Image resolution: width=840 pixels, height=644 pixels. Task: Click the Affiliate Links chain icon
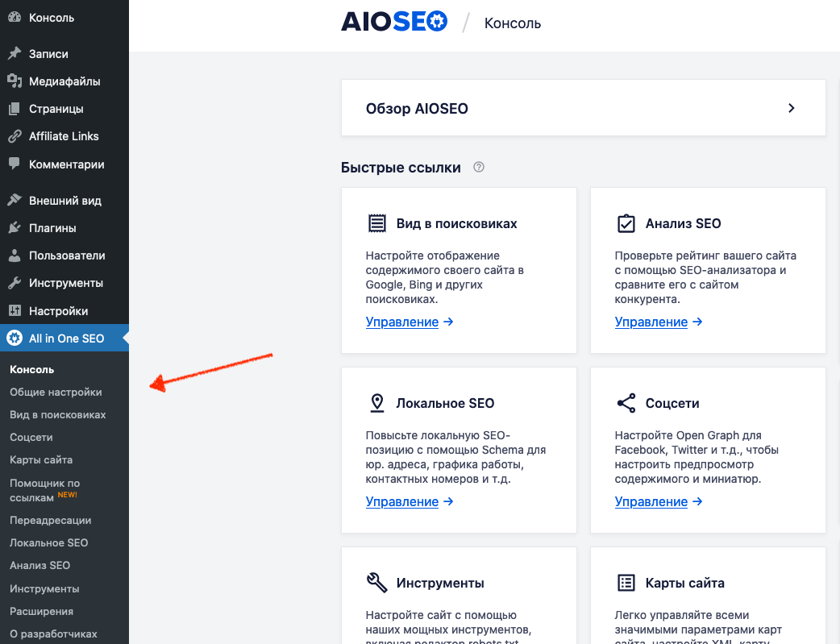15,136
